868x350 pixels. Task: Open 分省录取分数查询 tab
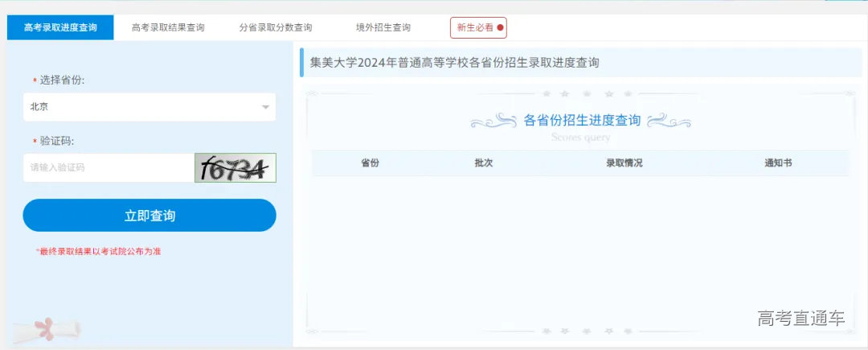(x=276, y=27)
